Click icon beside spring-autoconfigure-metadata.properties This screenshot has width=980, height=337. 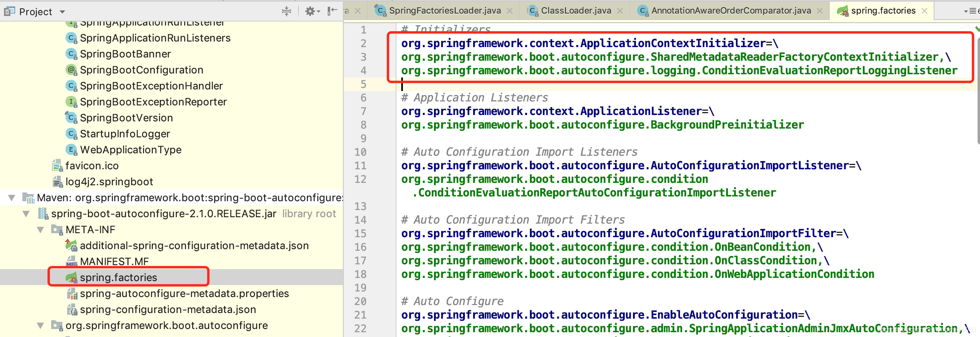pyautogui.click(x=72, y=293)
